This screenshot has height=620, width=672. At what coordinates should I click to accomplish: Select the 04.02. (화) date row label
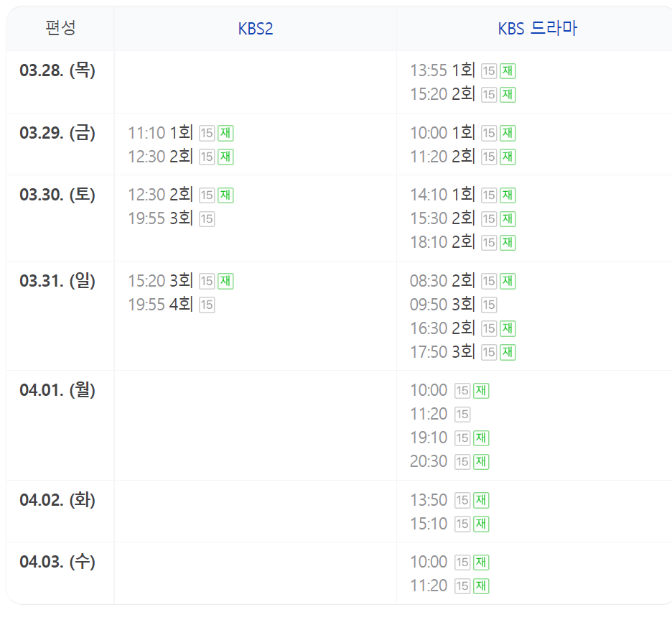57,500
